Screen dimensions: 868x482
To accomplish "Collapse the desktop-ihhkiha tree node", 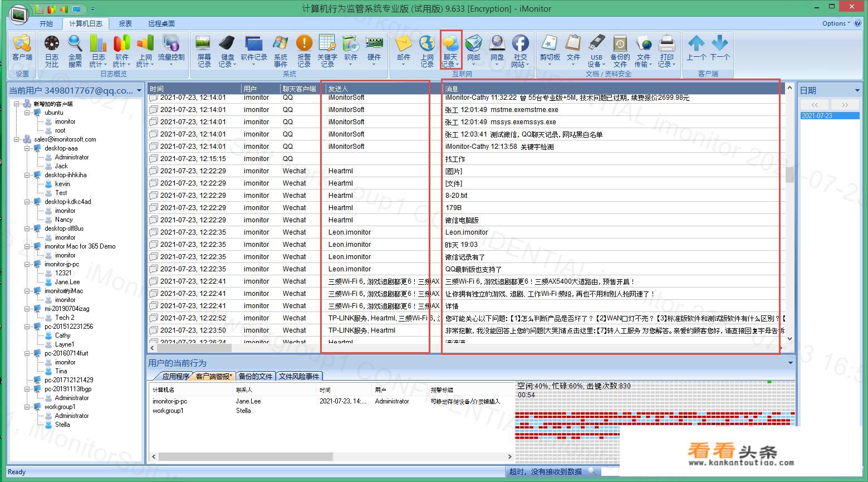I will [x=27, y=175].
